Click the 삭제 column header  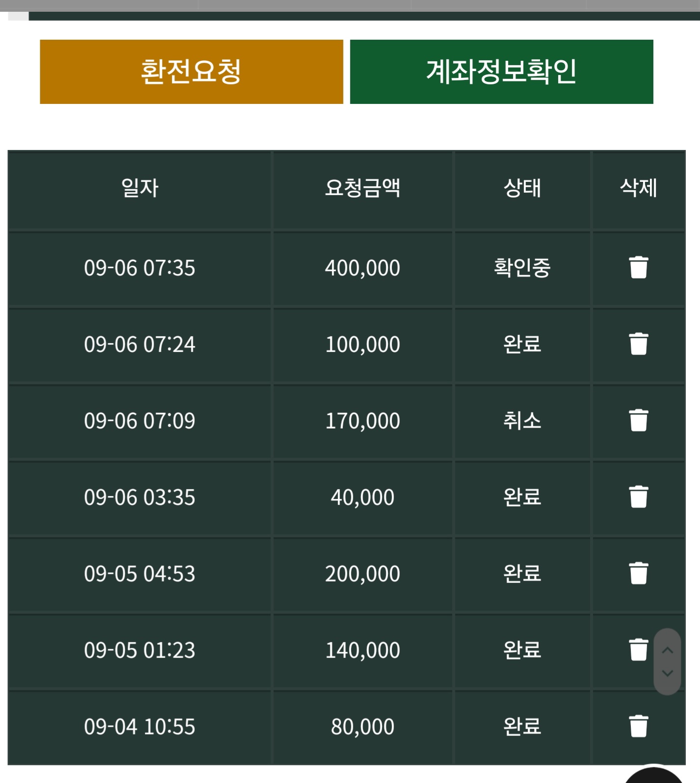pyautogui.click(x=638, y=189)
